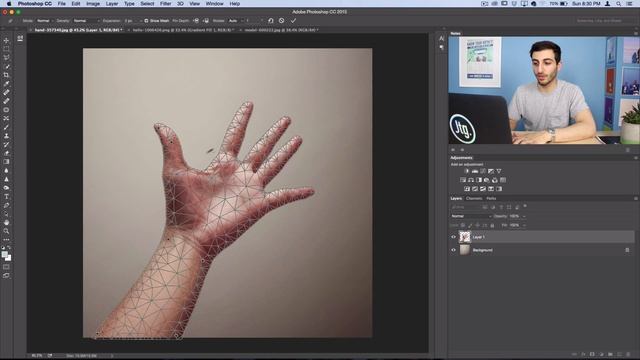
Task: Add a Curves adjustment
Action: pos(483,171)
